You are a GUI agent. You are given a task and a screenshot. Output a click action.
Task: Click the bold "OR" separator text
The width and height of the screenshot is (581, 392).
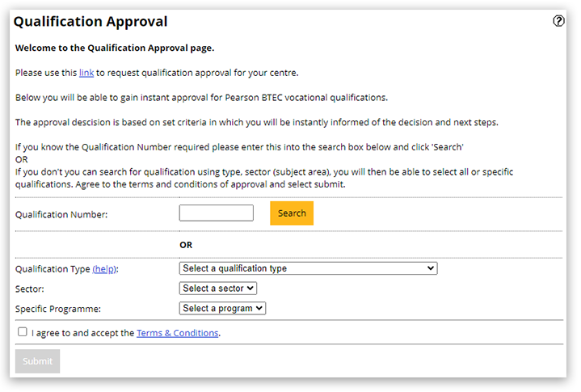[186, 244]
